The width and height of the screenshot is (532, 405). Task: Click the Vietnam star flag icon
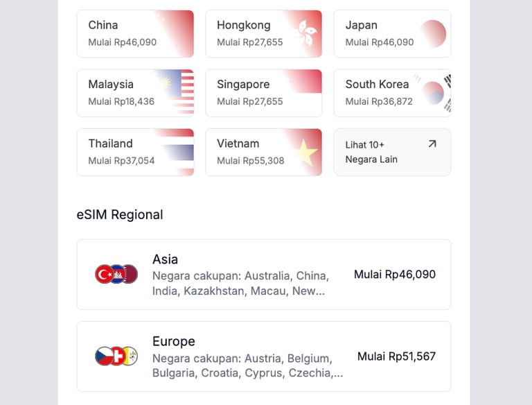coord(304,152)
